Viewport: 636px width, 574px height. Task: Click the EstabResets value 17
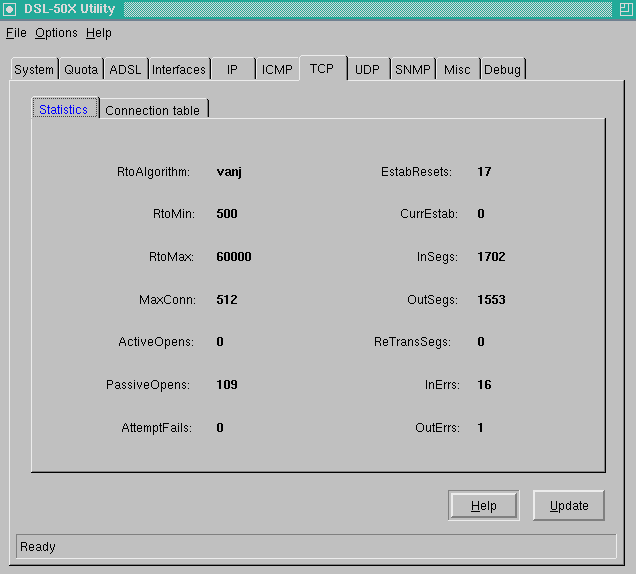pyautogui.click(x=484, y=172)
